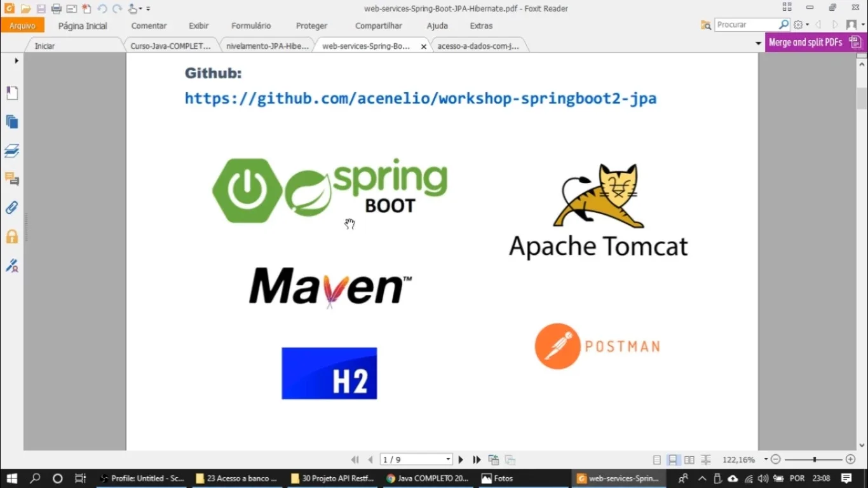The width and height of the screenshot is (868, 488).
Task: Click the Open file folder icon
Action: point(25,9)
